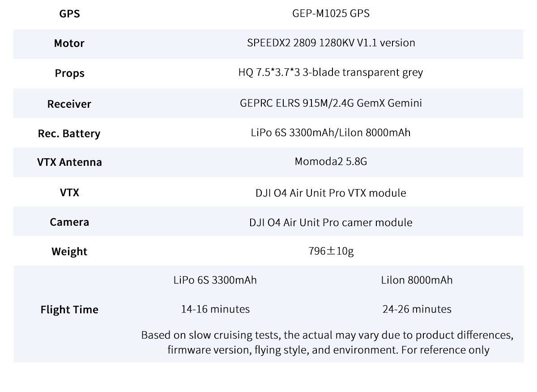Click the 14-16 minutes flight time
This screenshot has width=537, height=392.
point(215,309)
